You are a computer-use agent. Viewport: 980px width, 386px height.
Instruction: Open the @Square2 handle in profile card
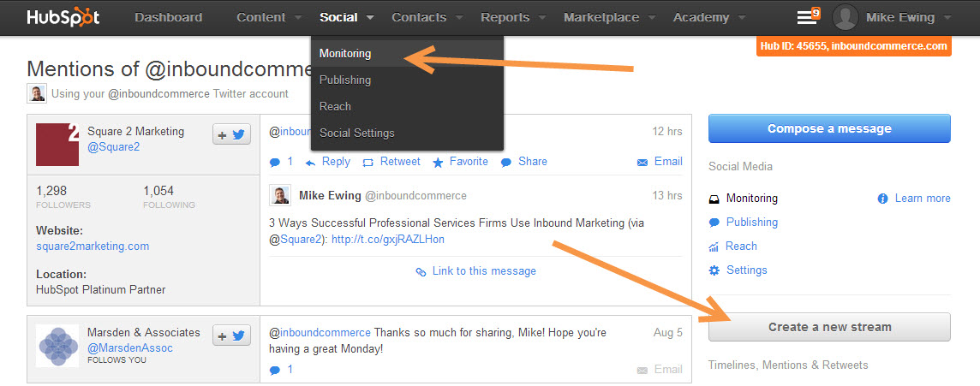114,146
